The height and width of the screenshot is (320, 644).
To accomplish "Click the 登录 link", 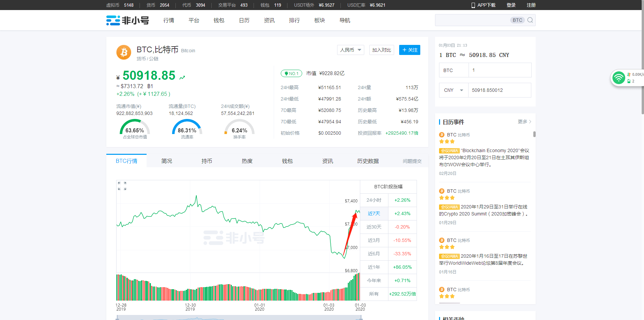I will pyautogui.click(x=511, y=5).
